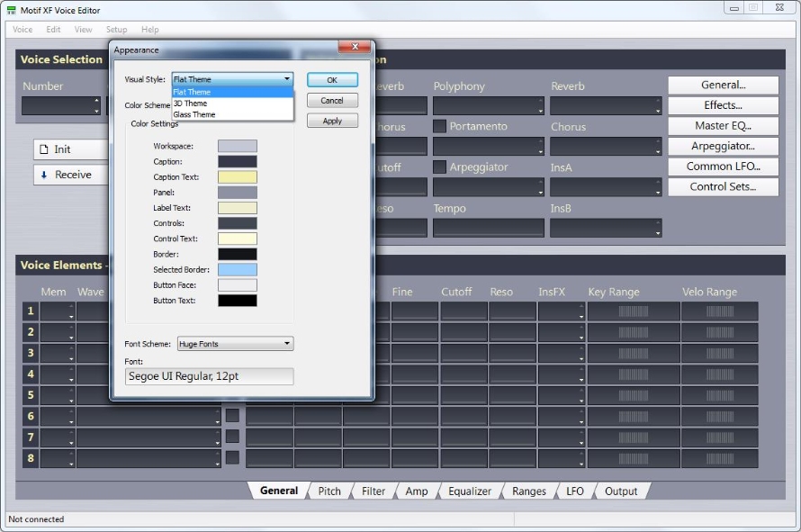The image size is (801, 532).
Task: Adjust the Number spinner arrows
Action: click(96, 105)
